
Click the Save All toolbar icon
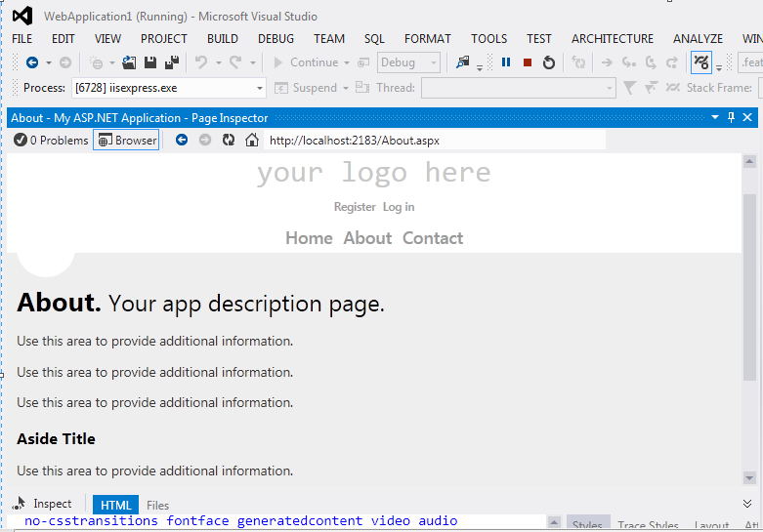tap(172, 62)
